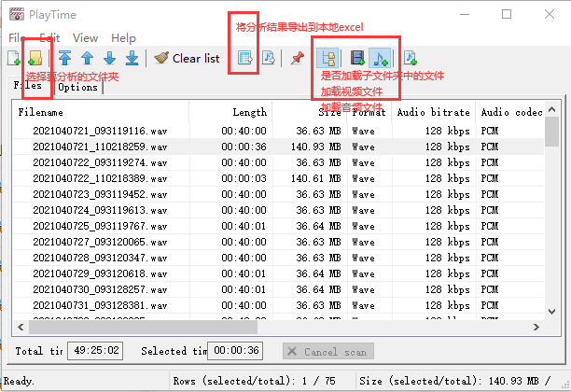571x392 pixels.
Task: Select file 2021040730_093128257.wav
Action: [100, 289]
